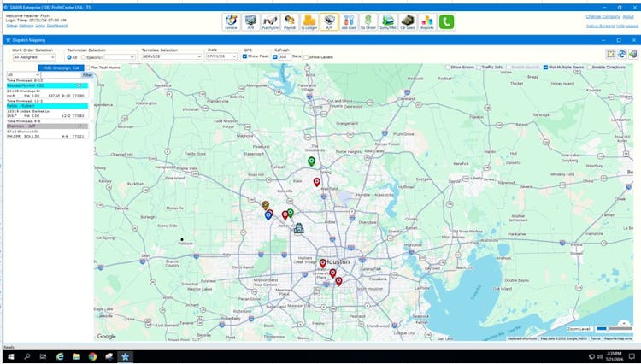641x364 pixels.
Task: Toggle the Show Fleet checkbox
Action: pos(245,56)
